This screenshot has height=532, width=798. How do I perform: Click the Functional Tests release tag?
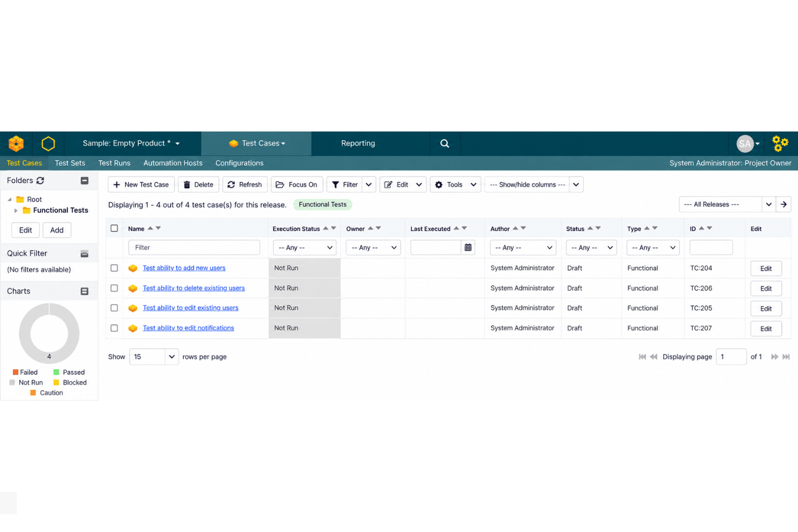(322, 204)
